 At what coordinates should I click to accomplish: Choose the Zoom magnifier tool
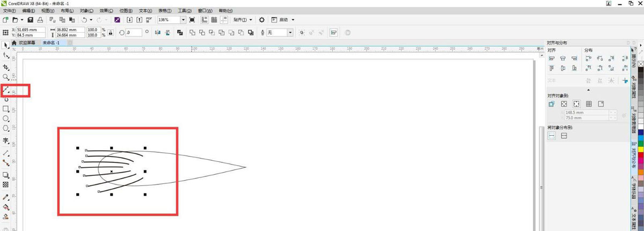(6, 77)
